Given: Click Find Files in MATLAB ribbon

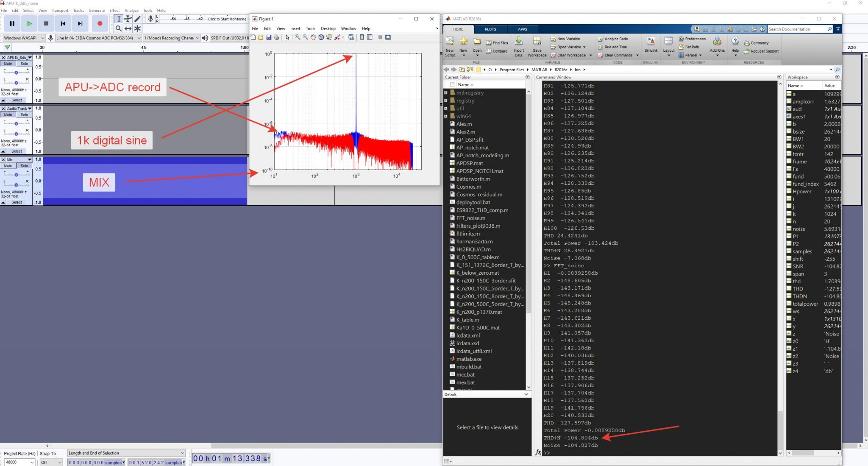Looking at the screenshot, I should (x=497, y=43).
